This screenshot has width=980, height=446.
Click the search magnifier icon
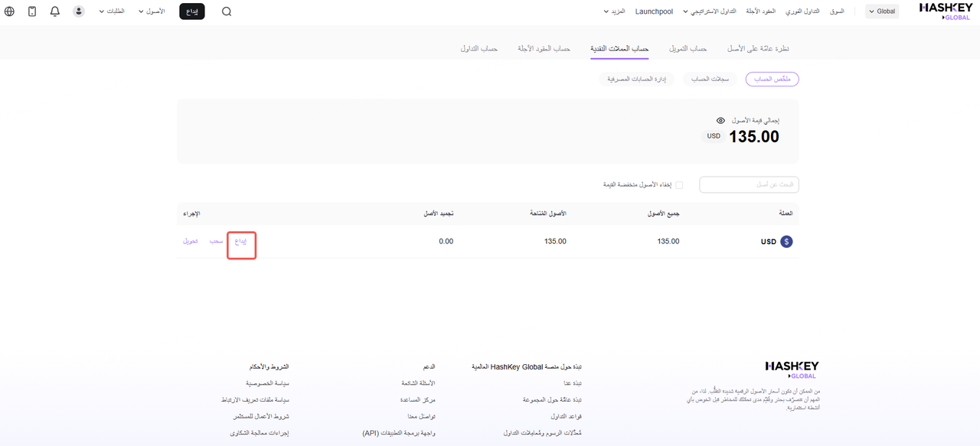pos(227,11)
